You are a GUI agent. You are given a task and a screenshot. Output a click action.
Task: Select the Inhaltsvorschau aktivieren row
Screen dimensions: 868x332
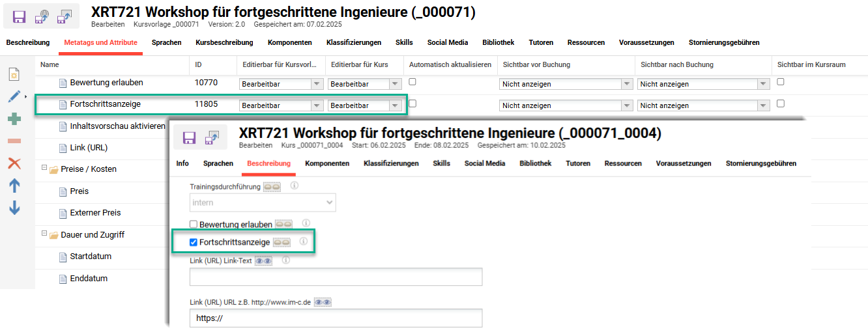(x=117, y=126)
